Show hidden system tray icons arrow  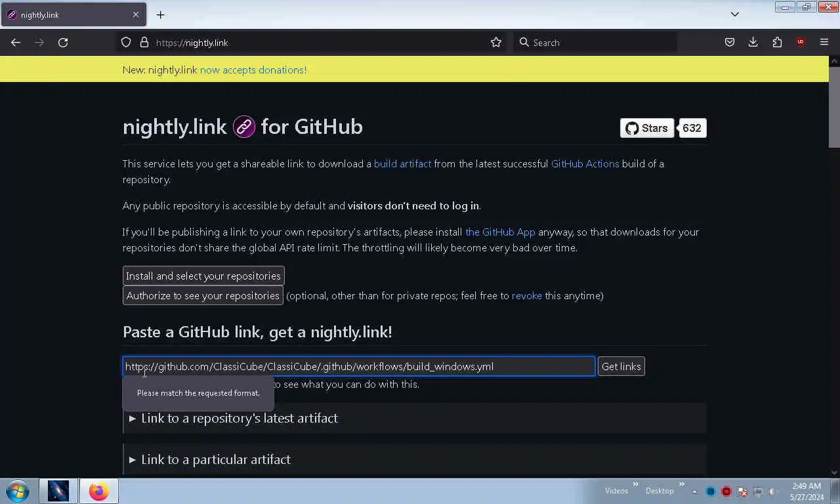(694, 492)
